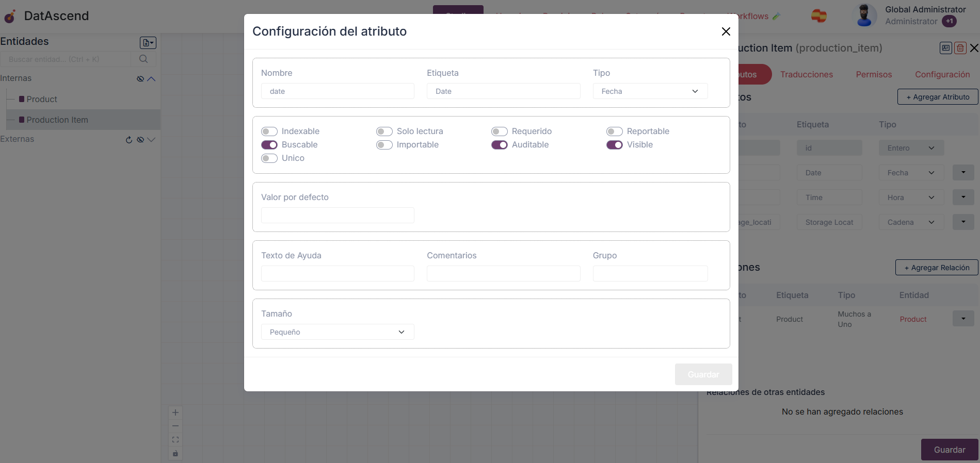Turn on Solo lectura switch
Image resolution: width=980 pixels, height=463 pixels.
[384, 131]
